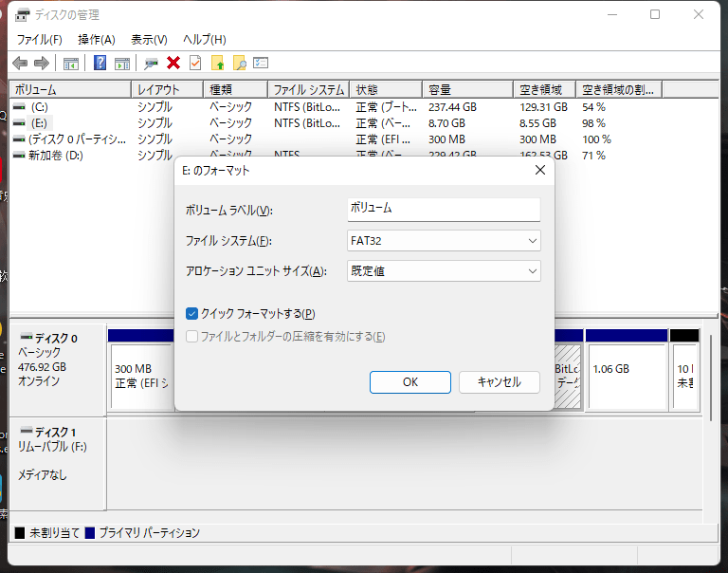Confirm format with OK button
The height and width of the screenshot is (573, 728).
point(410,382)
